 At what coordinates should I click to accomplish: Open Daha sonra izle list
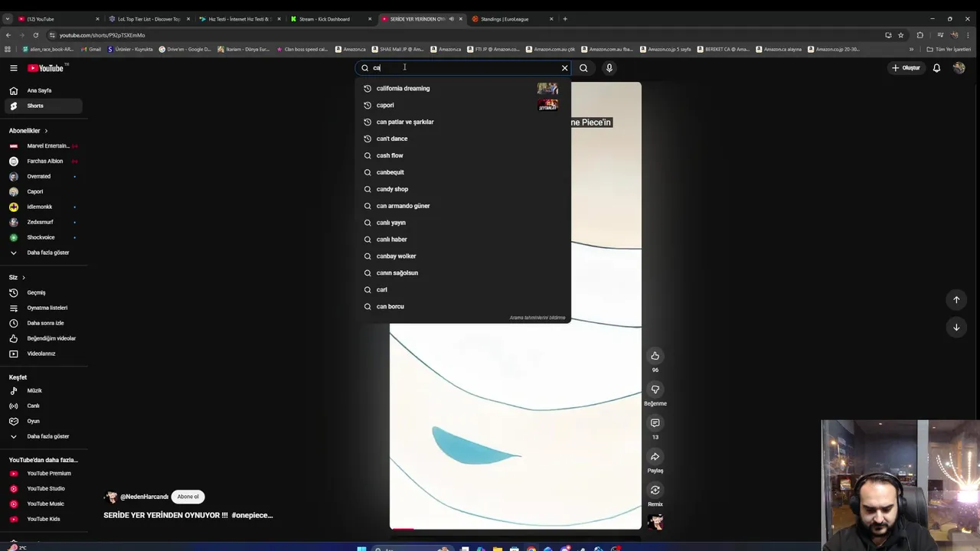pos(44,323)
